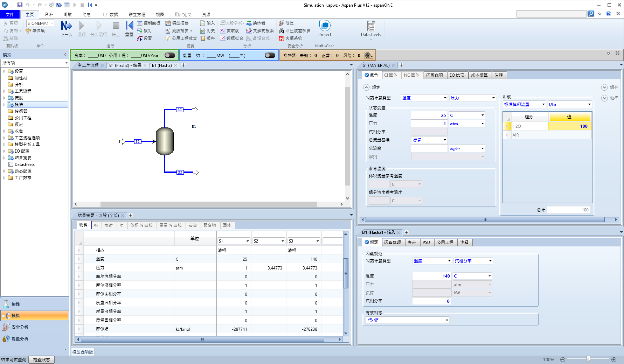Open the Heat (热) results tab
The width and height of the screenshot is (624, 364).
click(x=96, y=225)
